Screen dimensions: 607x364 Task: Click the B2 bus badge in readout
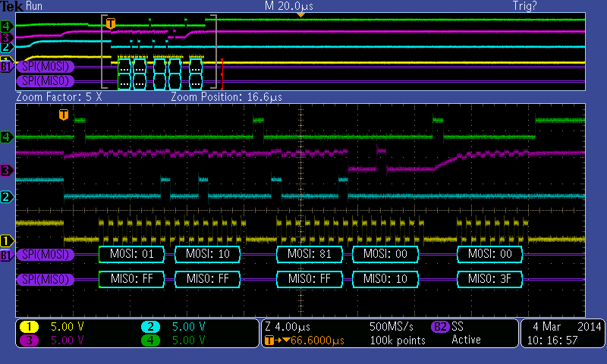(440, 327)
